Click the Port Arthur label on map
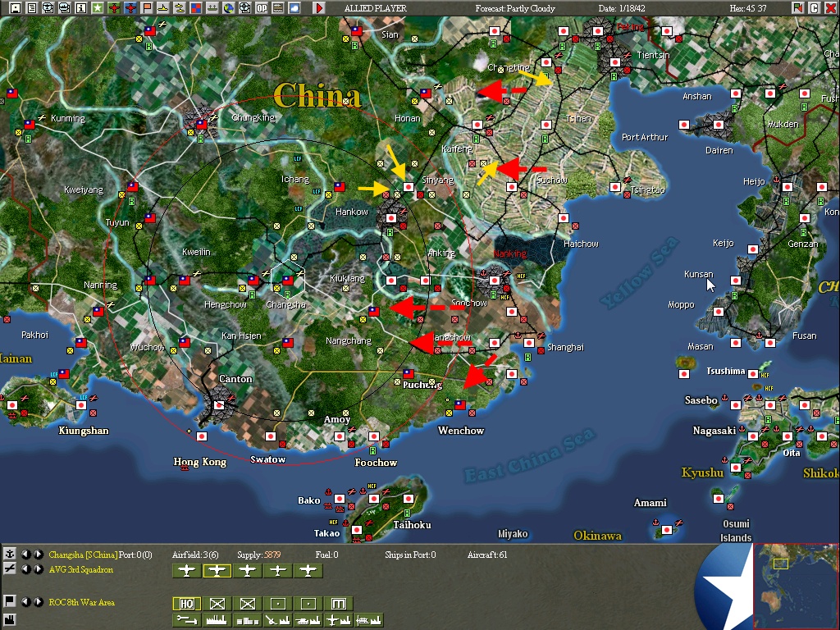Viewport: 840px width, 630px height. tap(645, 137)
